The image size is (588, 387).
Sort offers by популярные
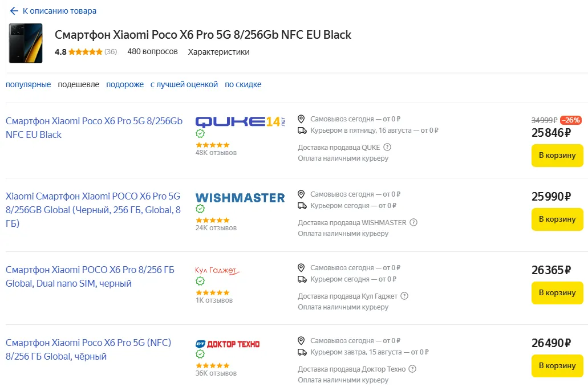pyautogui.click(x=29, y=84)
